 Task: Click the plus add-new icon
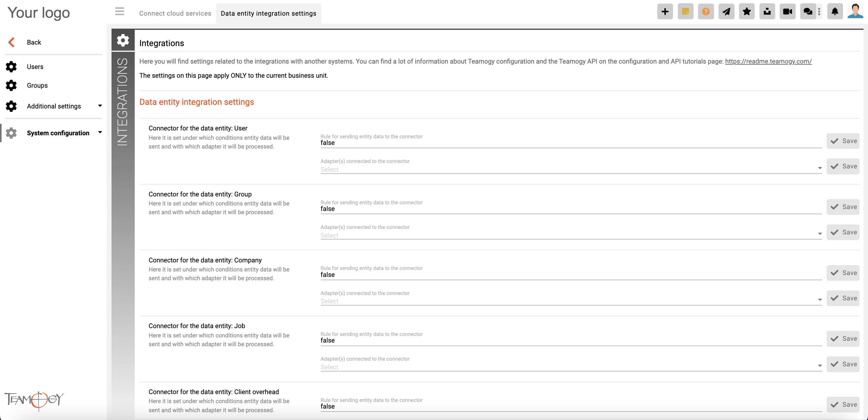665,12
